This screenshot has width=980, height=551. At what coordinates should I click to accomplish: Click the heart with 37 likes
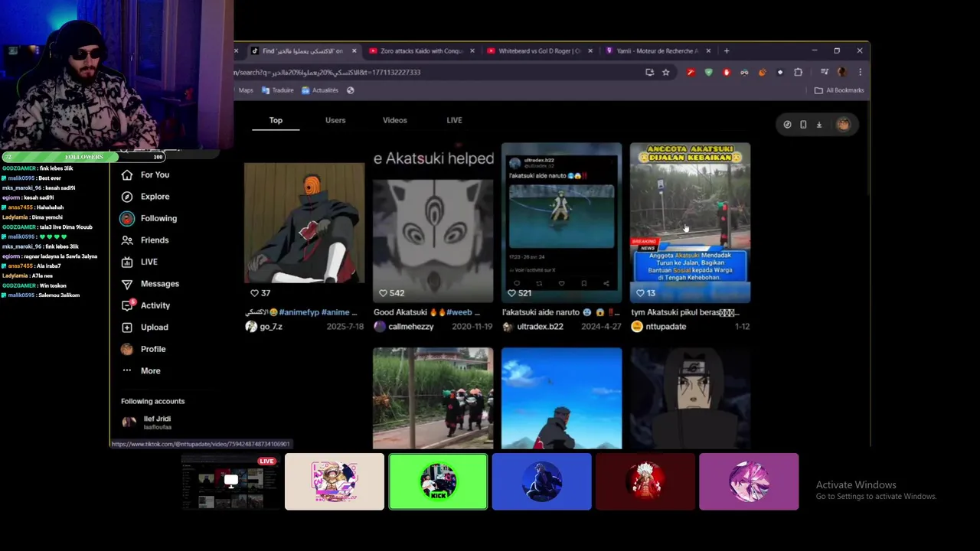click(255, 293)
